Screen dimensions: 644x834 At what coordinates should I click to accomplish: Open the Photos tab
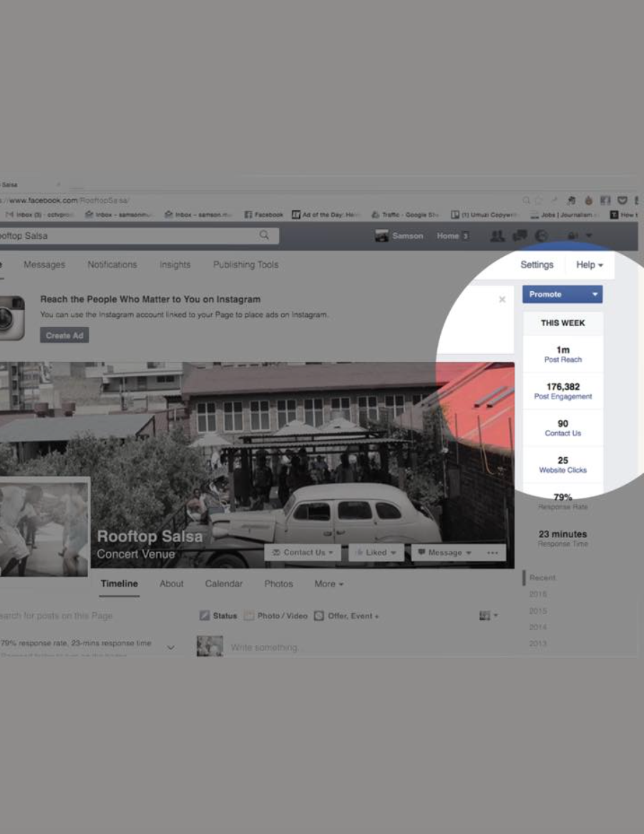tap(278, 584)
